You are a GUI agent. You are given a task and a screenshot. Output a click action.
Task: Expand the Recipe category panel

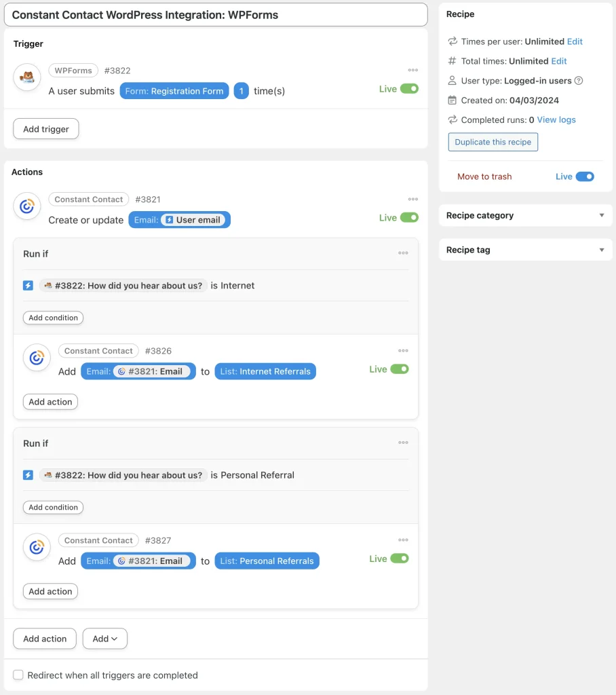click(601, 215)
